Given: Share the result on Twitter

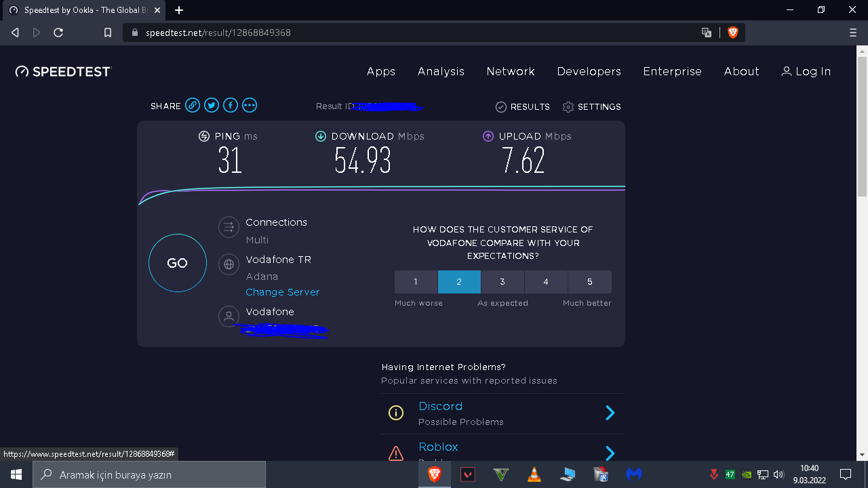Looking at the screenshot, I should [x=212, y=105].
